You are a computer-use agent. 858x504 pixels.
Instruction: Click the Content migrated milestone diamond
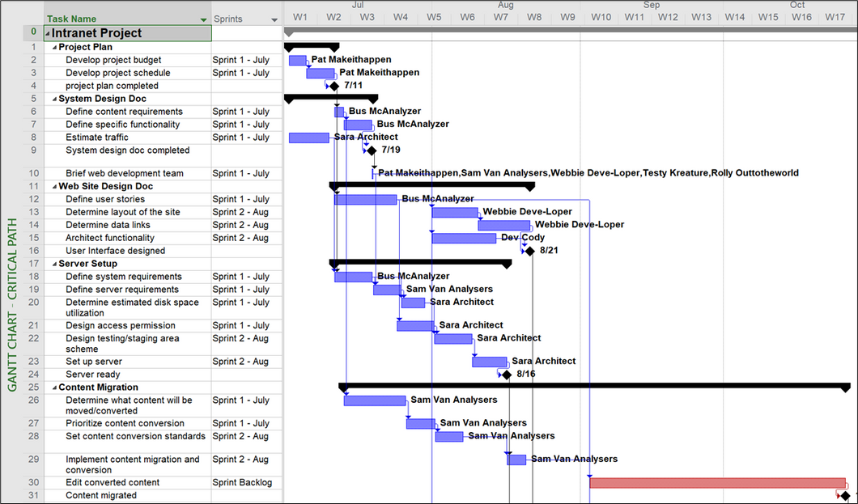(x=845, y=496)
